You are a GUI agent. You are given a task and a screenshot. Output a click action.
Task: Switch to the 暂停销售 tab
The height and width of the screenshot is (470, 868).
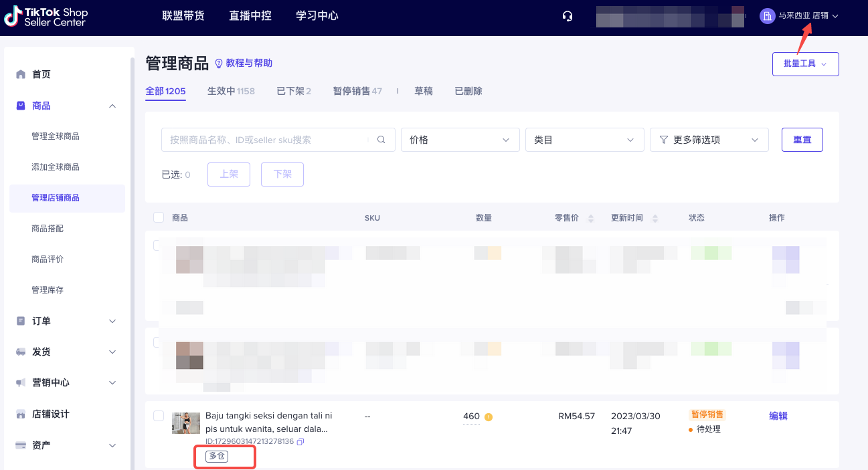point(357,91)
